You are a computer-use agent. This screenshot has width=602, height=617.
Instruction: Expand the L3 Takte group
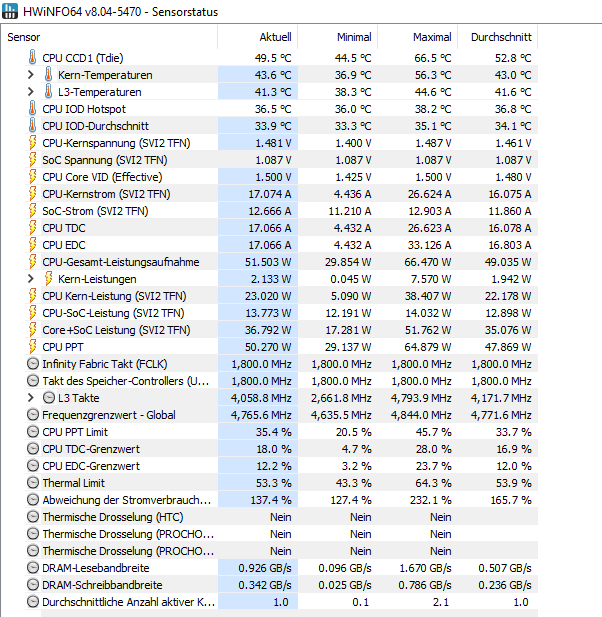(31, 398)
